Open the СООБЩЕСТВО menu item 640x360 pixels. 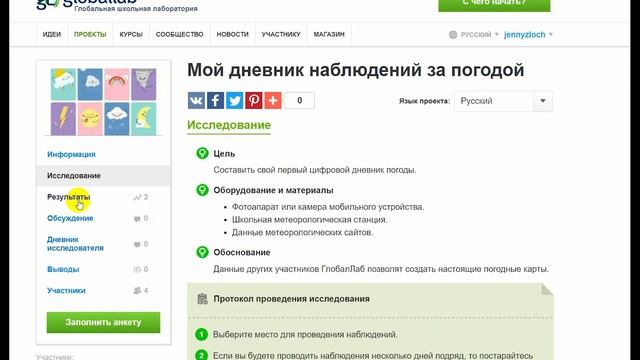[180, 34]
